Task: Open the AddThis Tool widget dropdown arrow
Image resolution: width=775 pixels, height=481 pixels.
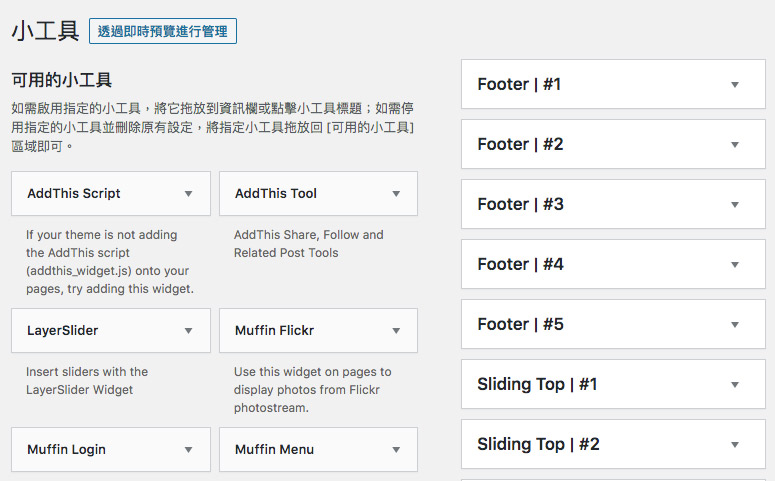Action: (396, 194)
